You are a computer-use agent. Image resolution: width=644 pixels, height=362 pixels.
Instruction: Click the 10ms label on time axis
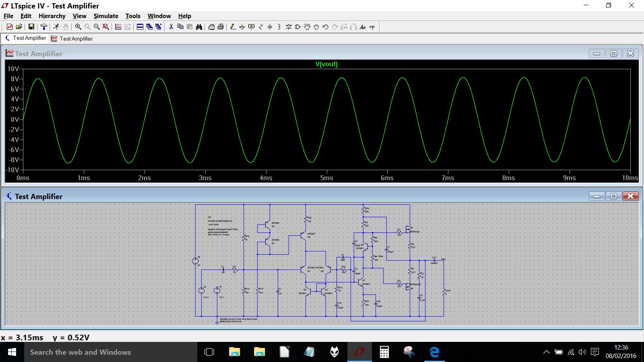click(x=630, y=178)
